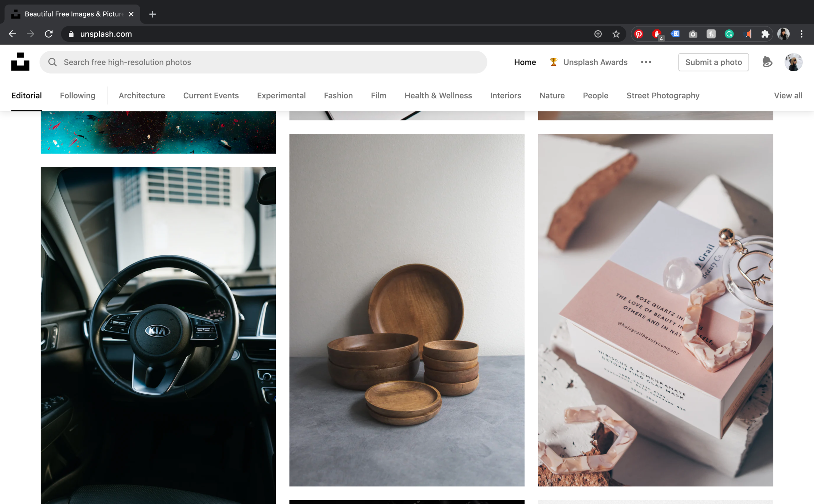Open the user profile avatar menu
This screenshot has height=504, width=814.
pos(793,62)
